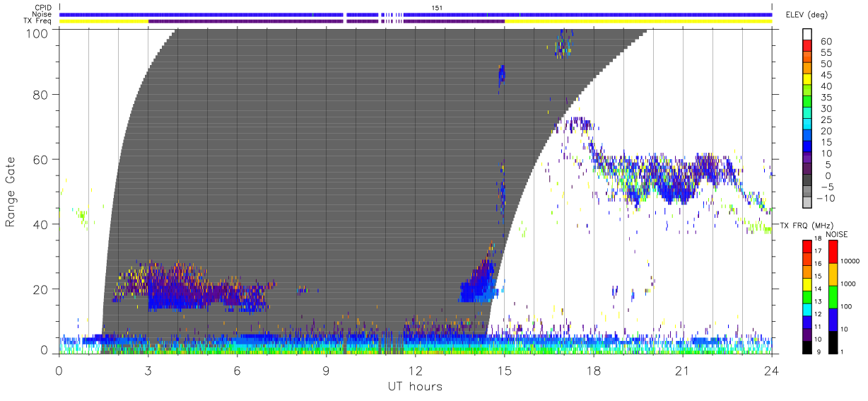Select the yellow swatch in ELEV color bar
Screen dimensions: 868x401
coord(808,81)
